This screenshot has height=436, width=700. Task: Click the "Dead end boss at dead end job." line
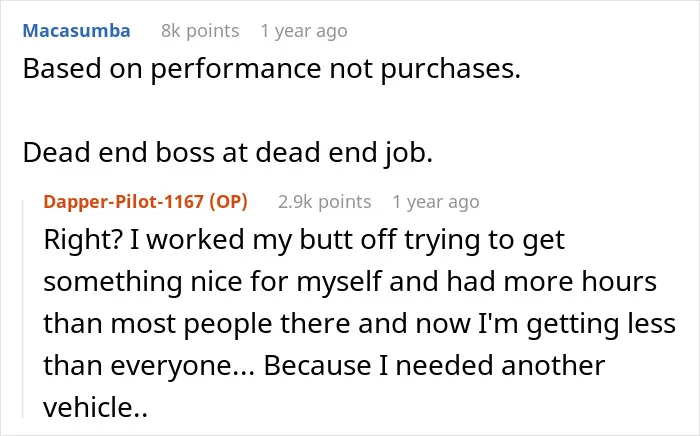(228, 153)
